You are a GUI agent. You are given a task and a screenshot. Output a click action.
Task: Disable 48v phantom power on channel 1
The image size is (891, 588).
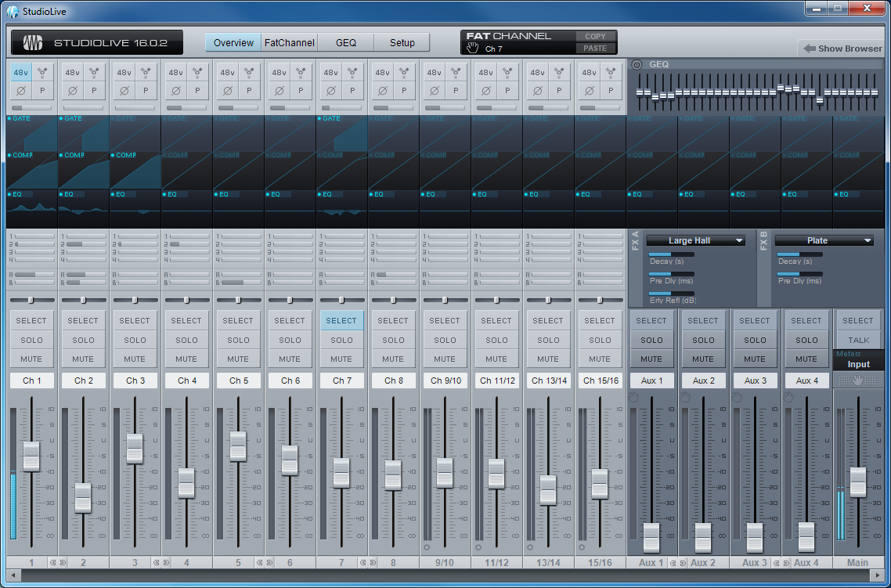pyautogui.click(x=21, y=72)
